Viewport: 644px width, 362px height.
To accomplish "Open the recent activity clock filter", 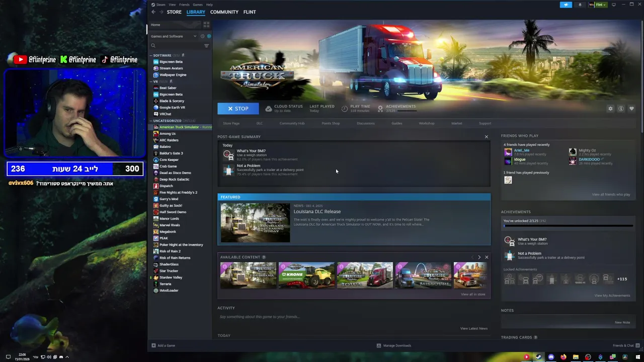I will tap(203, 36).
